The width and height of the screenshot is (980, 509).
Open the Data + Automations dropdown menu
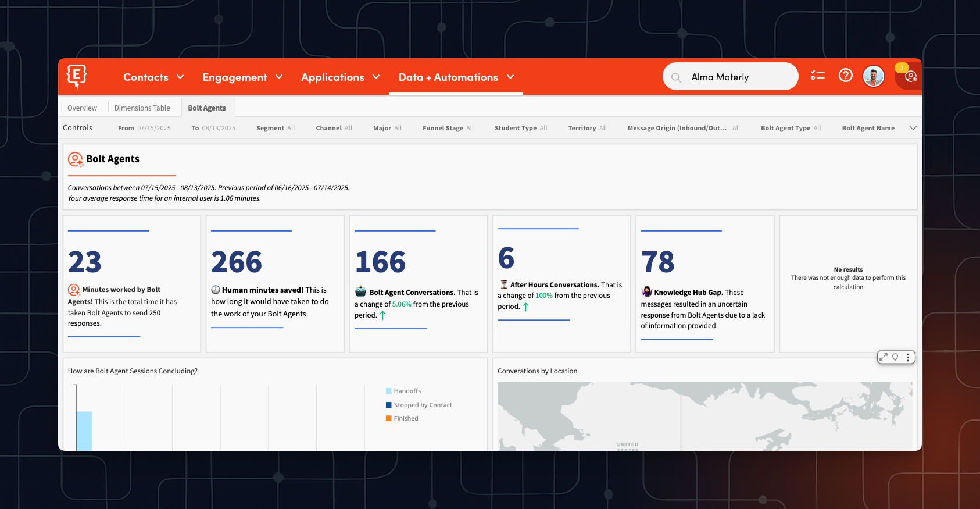[456, 77]
